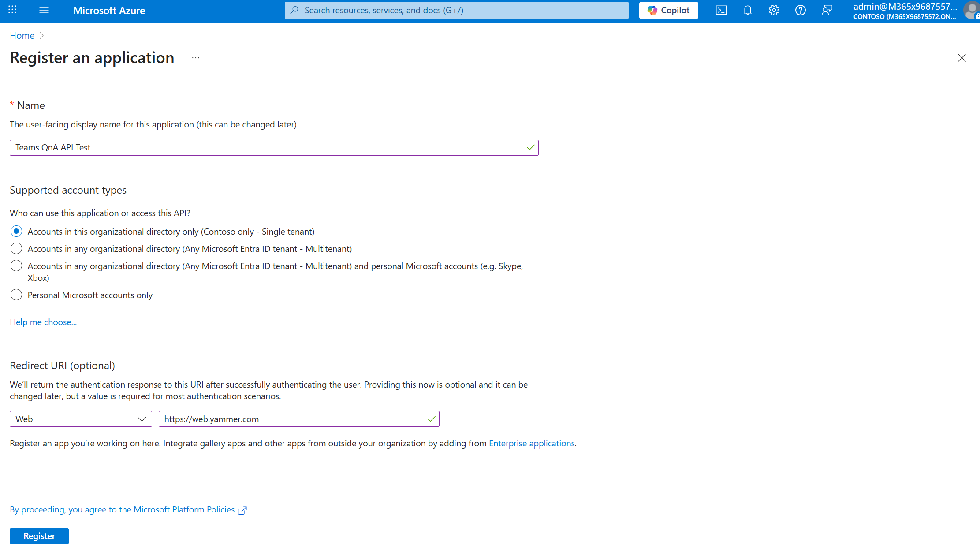980x546 pixels.
Task: Send feedback to Microsoft
Action: [x=827, y=10]
